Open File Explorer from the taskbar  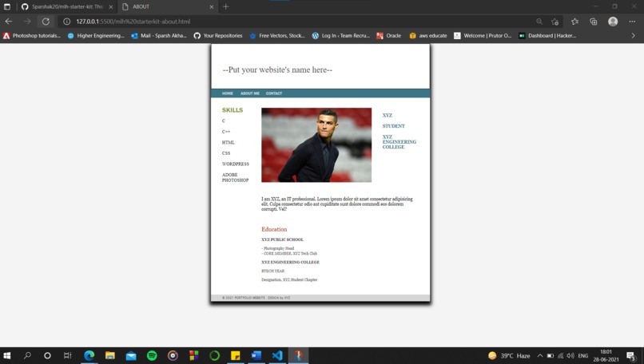coord(110,355)
